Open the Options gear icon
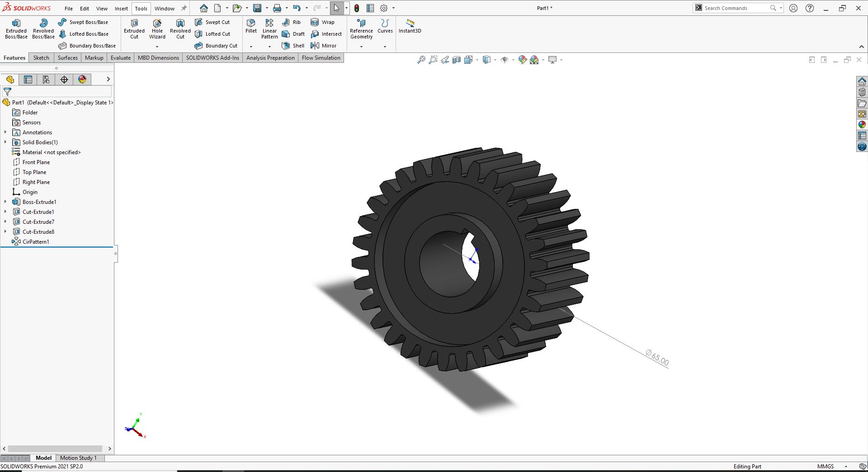This screenshot has height=472, width=868. (x=384, y=8)
